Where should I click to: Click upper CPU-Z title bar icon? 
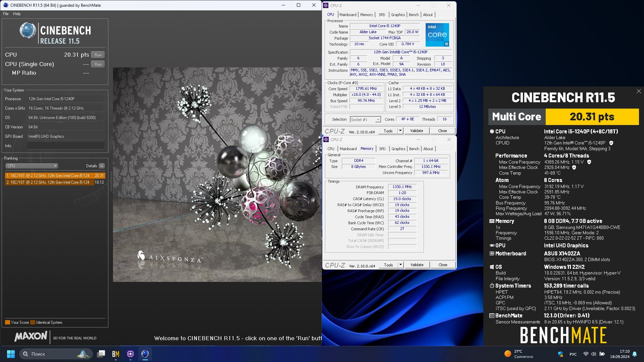(x=326, y=5)
